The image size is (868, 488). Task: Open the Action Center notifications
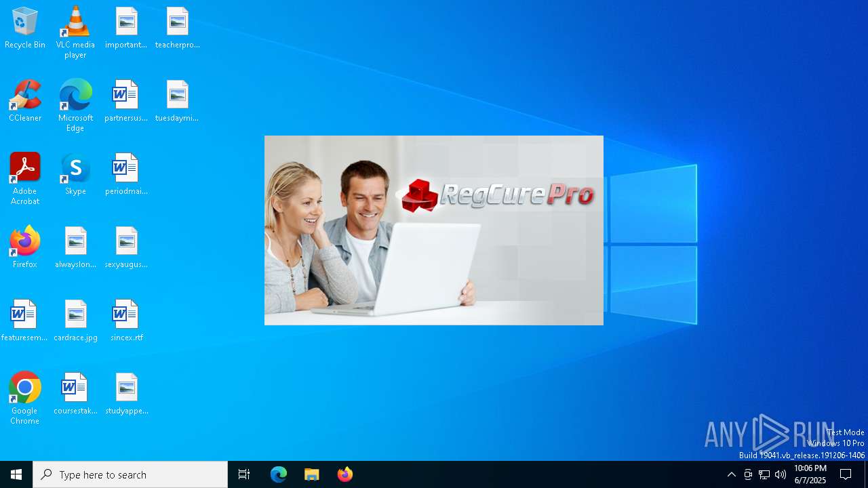[x=846, y=474]
